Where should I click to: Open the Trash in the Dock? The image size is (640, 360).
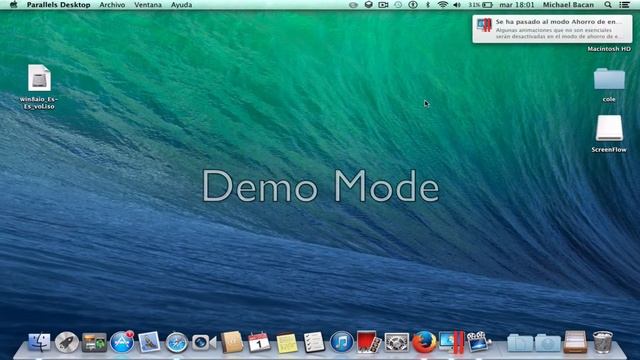pyautogui.click(x=602, y=342)
